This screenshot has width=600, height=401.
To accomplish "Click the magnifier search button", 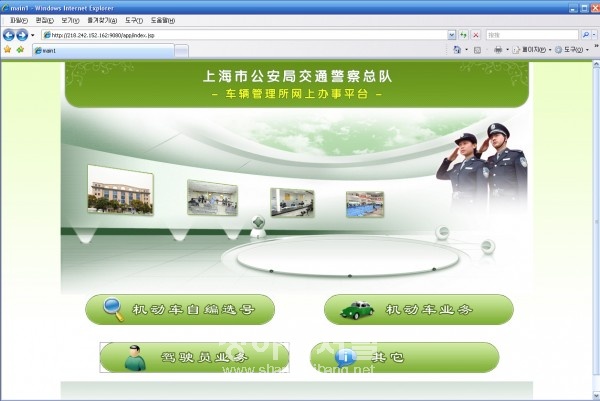I will point(585,35).
